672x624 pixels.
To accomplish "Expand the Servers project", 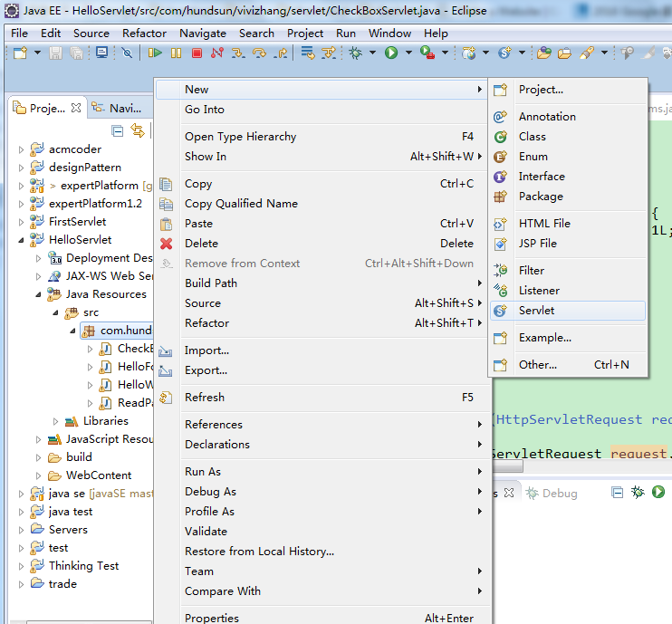I will point(21,530).
